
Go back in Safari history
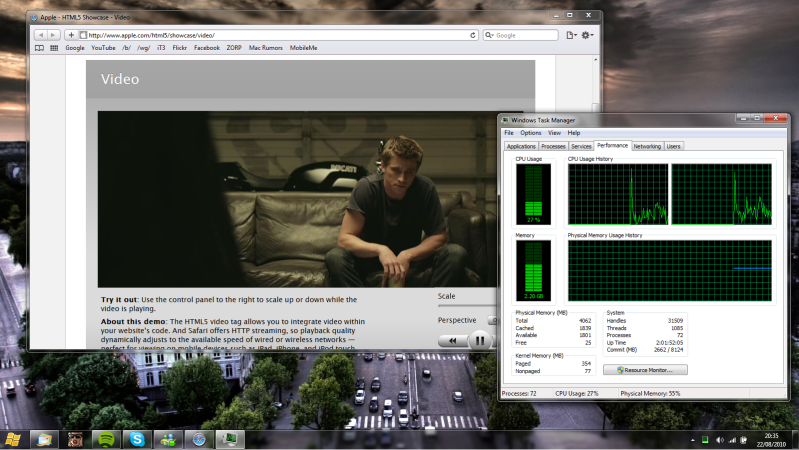pyautogui.click(x=41, y=35)
